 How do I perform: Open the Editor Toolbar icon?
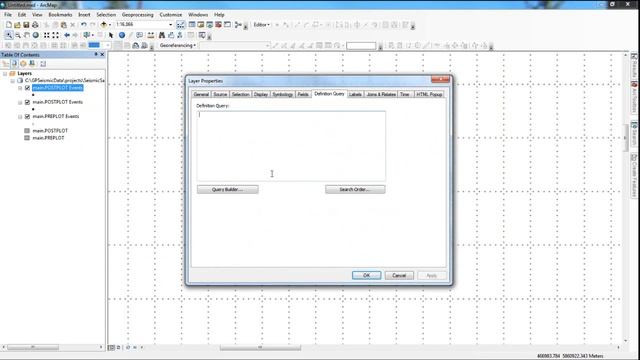[x=180, y=25]
